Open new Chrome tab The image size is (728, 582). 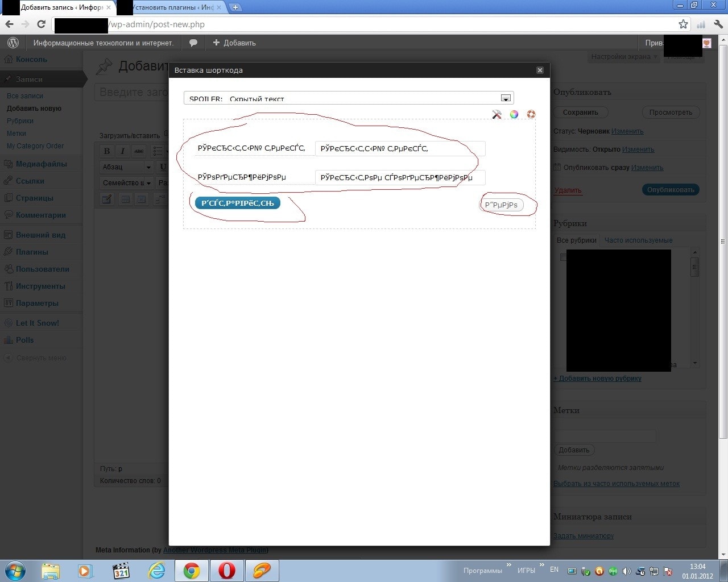tap(235, 7)
